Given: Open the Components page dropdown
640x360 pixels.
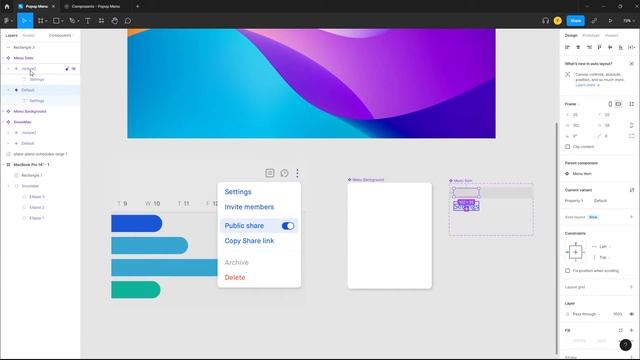Looking at the screenshot, I should click(x=62, y=36).
